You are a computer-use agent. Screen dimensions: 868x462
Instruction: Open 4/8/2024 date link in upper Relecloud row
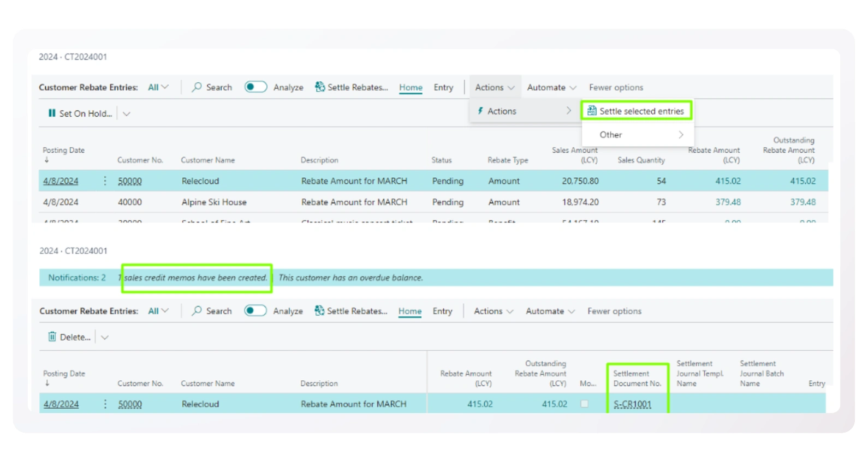coord(61,181)
